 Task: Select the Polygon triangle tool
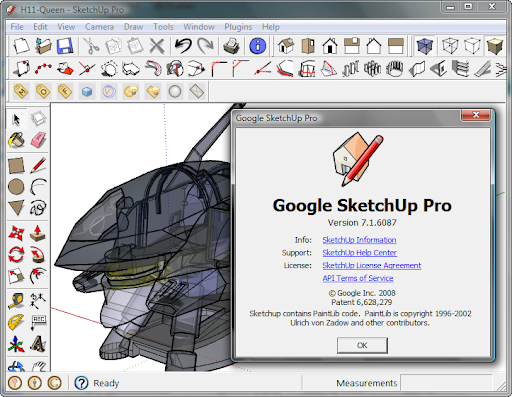click(x=16, y=208)
